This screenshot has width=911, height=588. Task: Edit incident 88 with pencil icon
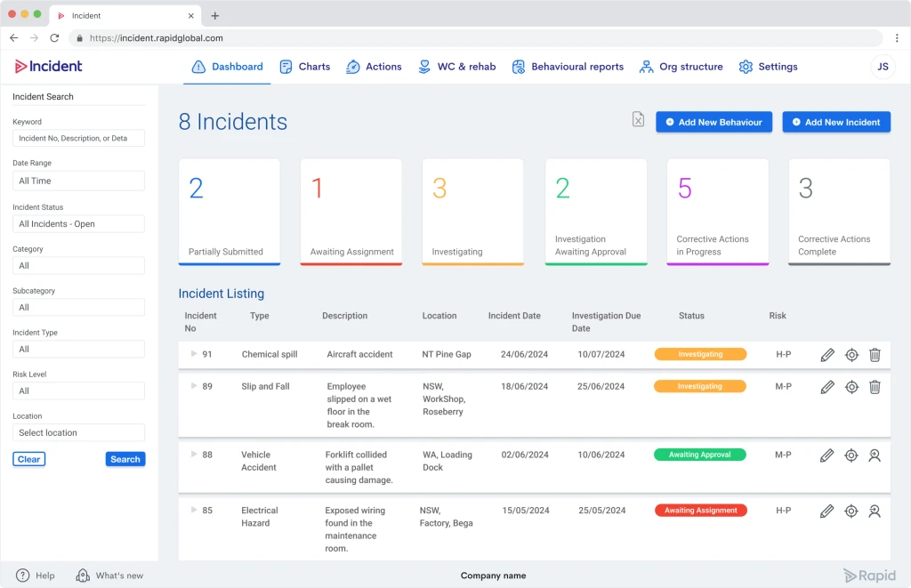click(826, 455)
